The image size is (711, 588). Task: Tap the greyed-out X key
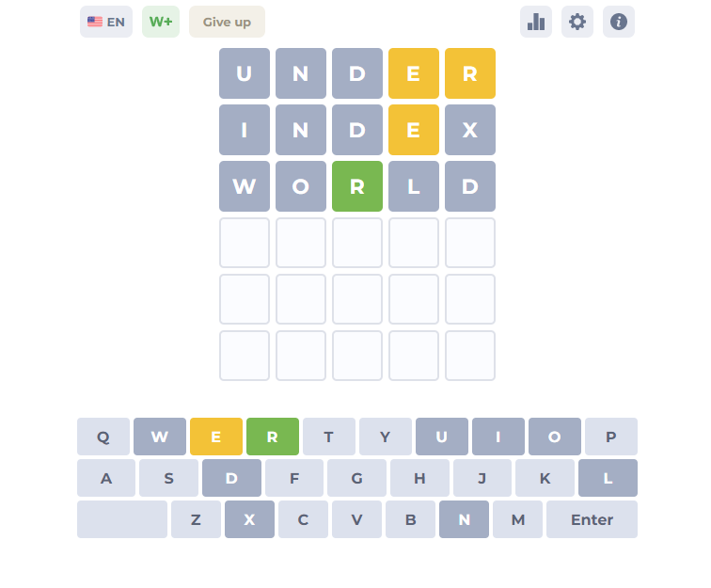click(x=249, y=519)
